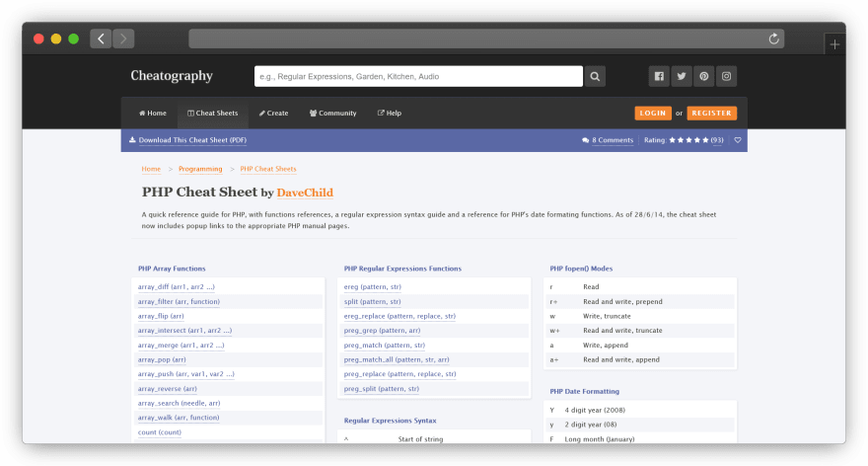Open array_reverse function link
Screen dimensions: 868x466
[x=167, y=388]
